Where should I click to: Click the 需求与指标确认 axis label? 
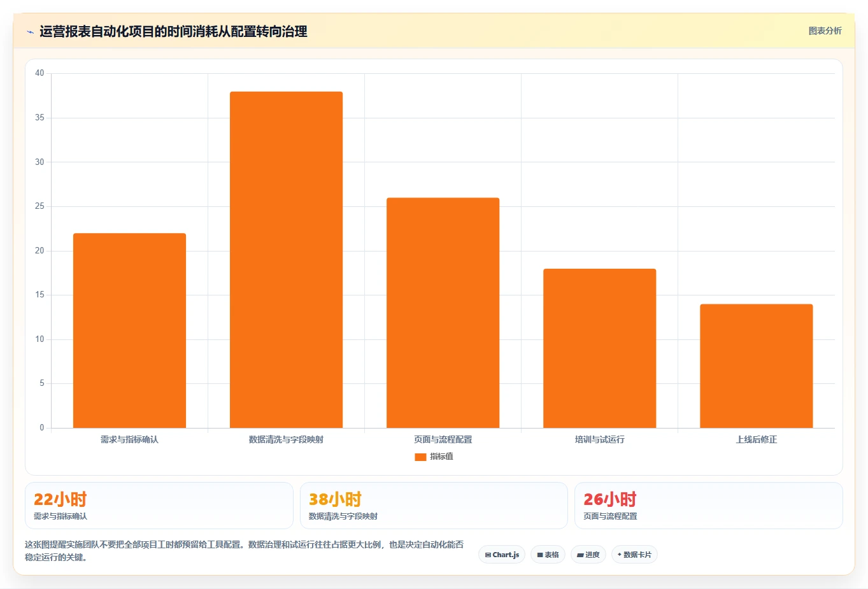(129, 439)
